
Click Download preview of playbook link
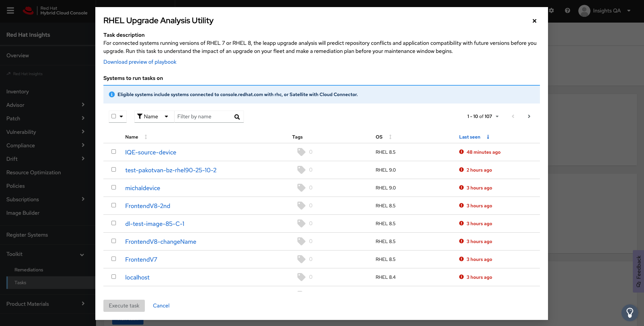coord(140,62)
